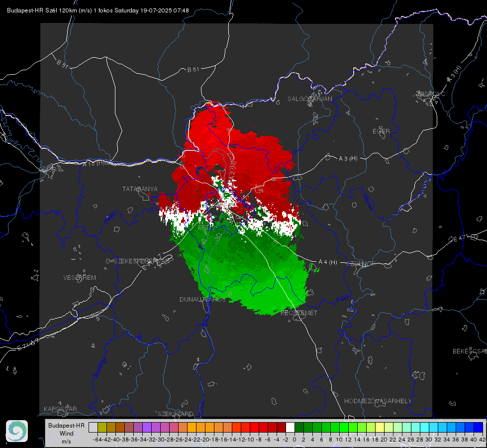
Task: Click the A 10 (H) road label
Action: point(93,164)
